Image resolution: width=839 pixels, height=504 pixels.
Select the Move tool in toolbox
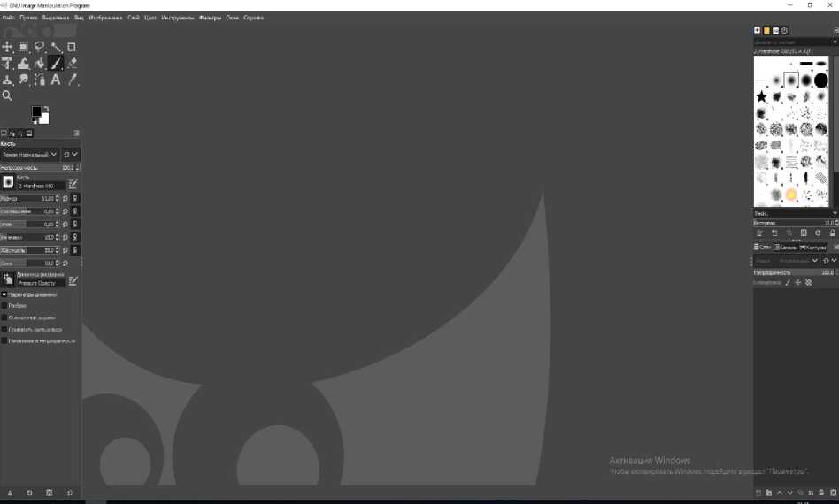[7, 47]
